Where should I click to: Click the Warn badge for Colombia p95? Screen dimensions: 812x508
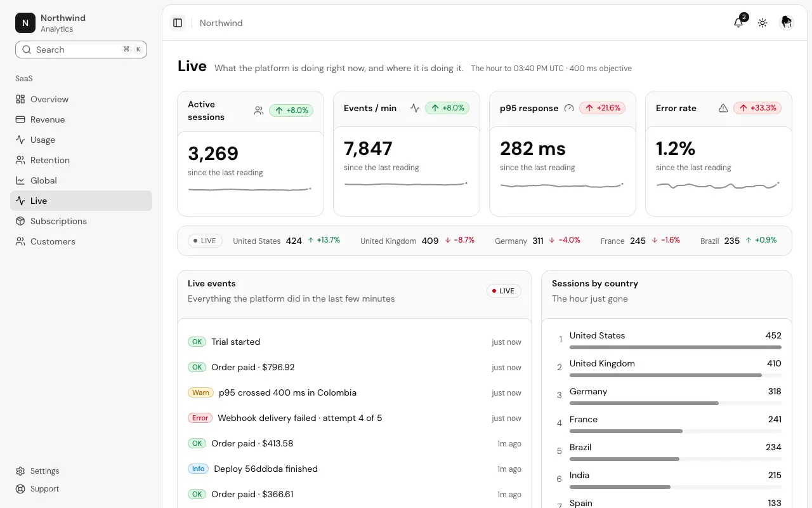(x=200, y=392)
